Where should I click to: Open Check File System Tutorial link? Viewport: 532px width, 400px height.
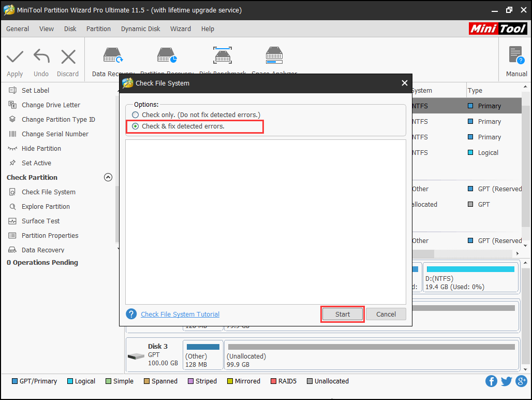(x=180, y=315)
